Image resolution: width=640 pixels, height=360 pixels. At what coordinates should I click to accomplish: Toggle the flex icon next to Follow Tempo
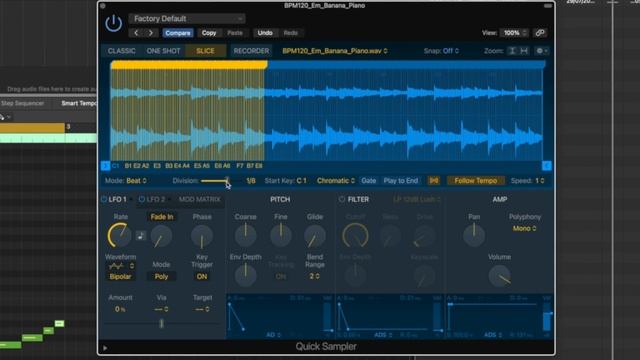(x=433, y=180)
